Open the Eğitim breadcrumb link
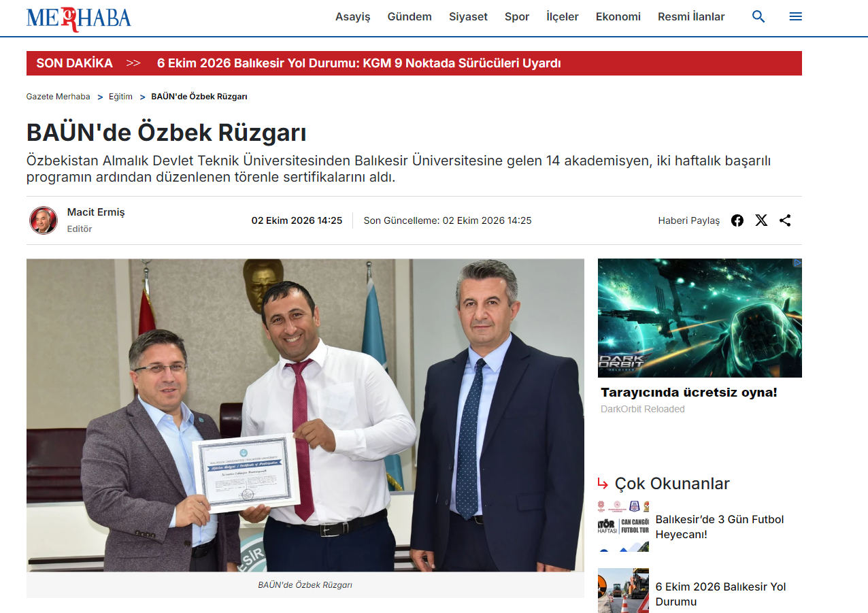Image resolution: width=868 pixels, height=613 pixels. pyautogui.click(x=120, y=97)
